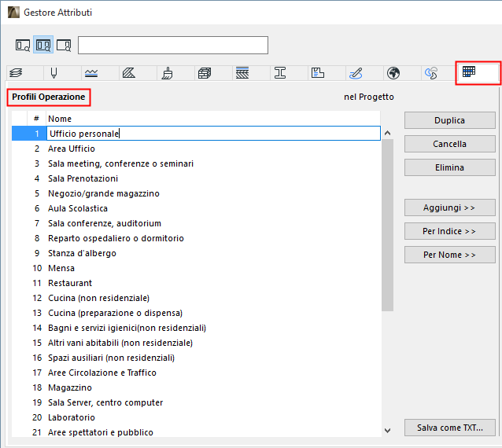Click the Aggiungi >> button
The width and height of the screenshot is (502, 448).
449,207
